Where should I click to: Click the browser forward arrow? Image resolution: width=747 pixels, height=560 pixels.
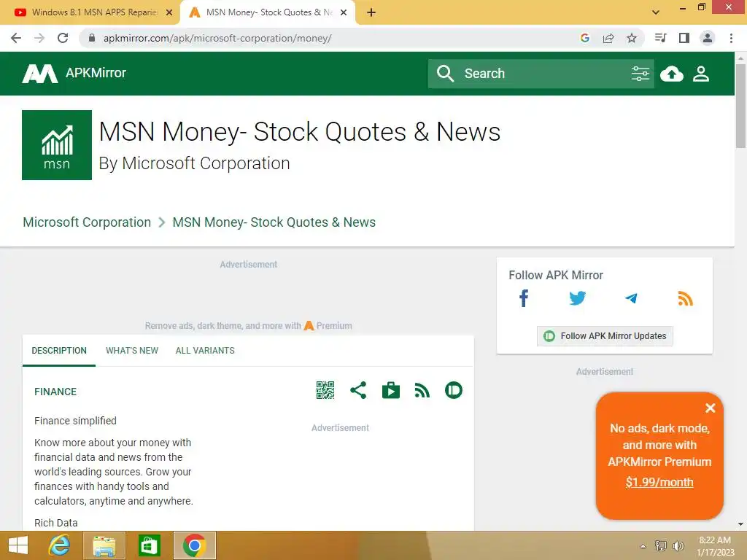click(x=39, y=38)
